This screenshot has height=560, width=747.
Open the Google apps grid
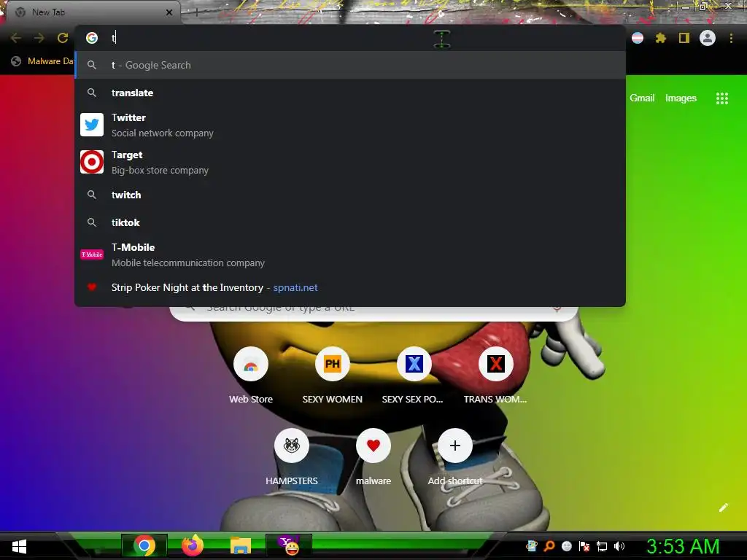coord(721,98)
